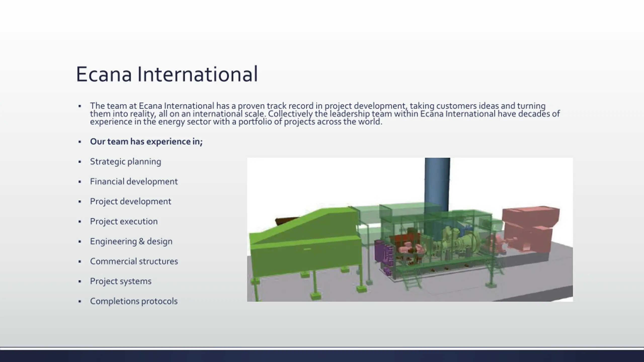Image resolution: width=644 pixels, height=362 pixels.
Task: Select the 'Our team has experience in;' heading
Action: point(146,142)
